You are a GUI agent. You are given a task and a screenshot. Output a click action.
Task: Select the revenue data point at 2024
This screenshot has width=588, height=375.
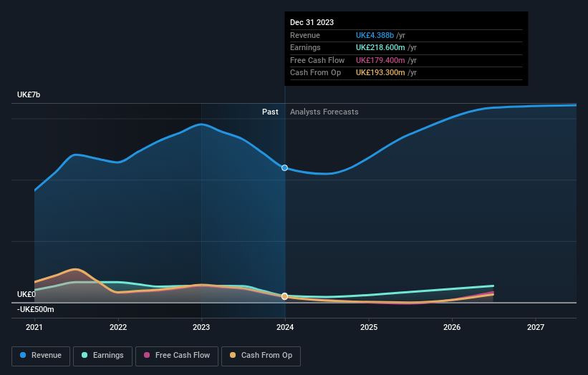pos(284,168)
